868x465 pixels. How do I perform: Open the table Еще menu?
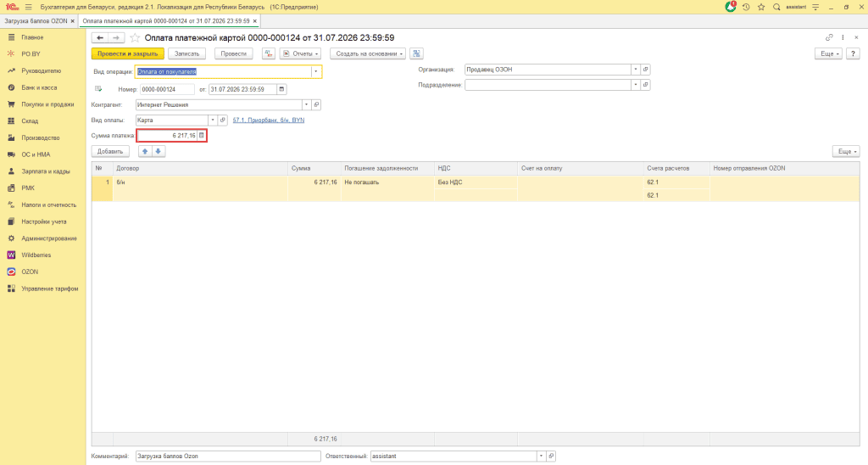click(x=846, y=151)
